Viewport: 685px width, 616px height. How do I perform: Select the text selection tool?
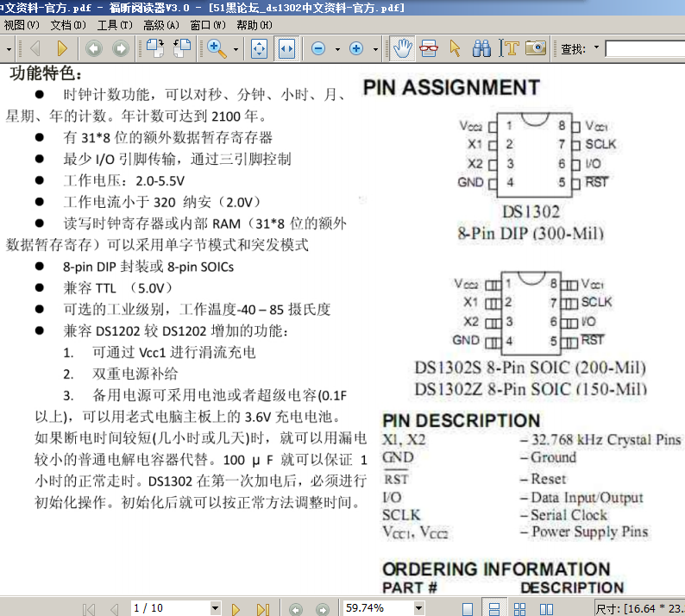click(509, 48)
